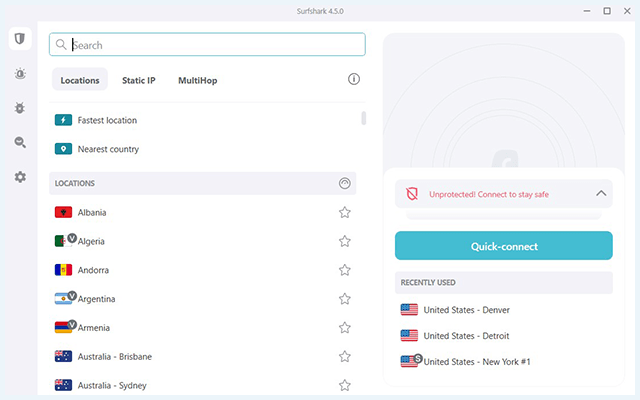Open the Antivirus bug sidebar icon

pos(20,108)
